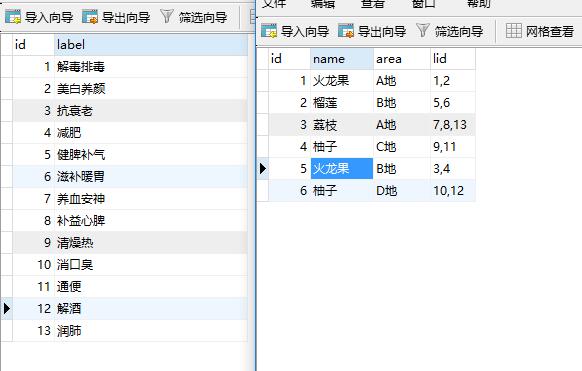Click the highlighted 火龙果 cell in row 5
582x371 pixels.
(x=342, y=169)
